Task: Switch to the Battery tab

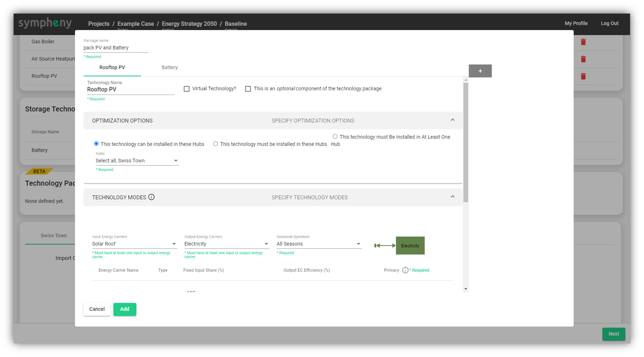Action: (169, 67)
